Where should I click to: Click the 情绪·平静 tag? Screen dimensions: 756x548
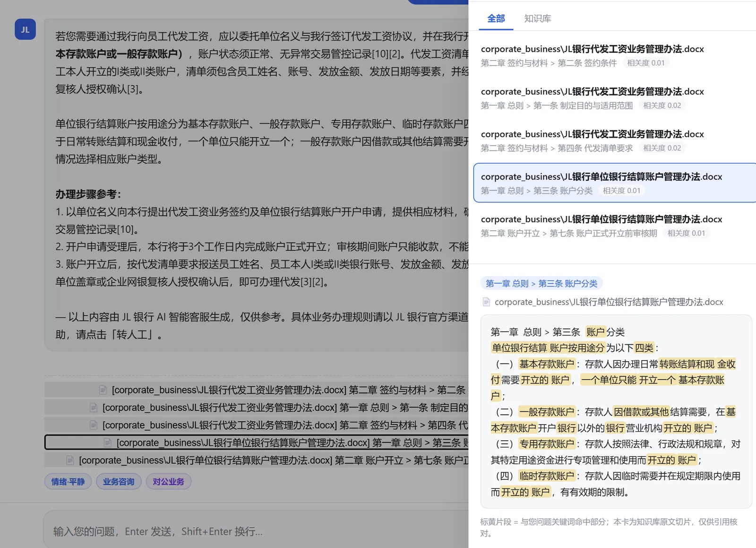pyautogui.click(x=68, y=481)
